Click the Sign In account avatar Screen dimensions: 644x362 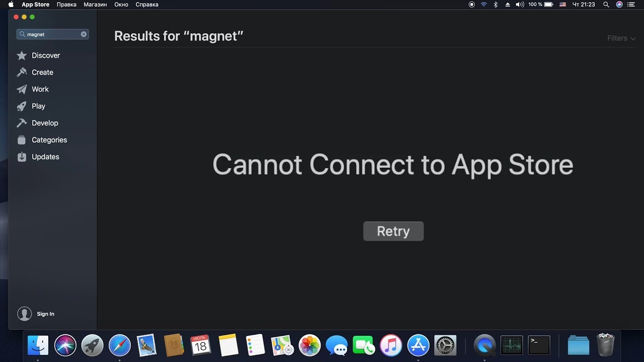coord(24,314)
